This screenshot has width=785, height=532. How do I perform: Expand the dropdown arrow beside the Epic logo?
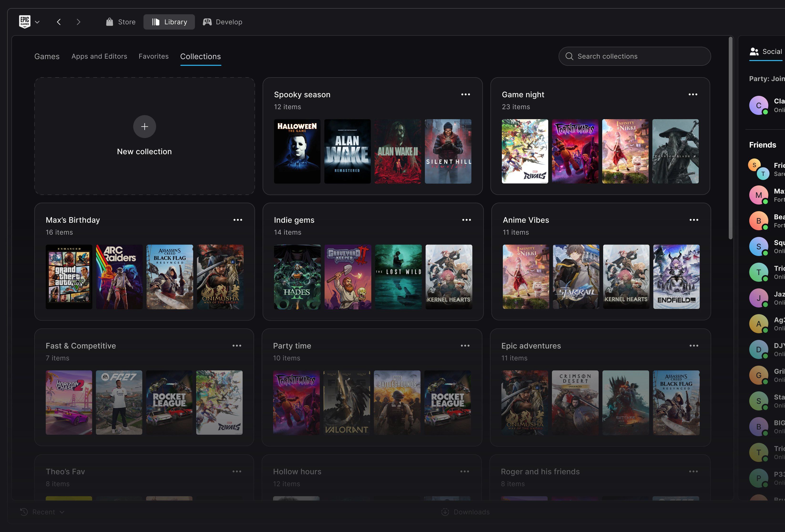point(37,22)
